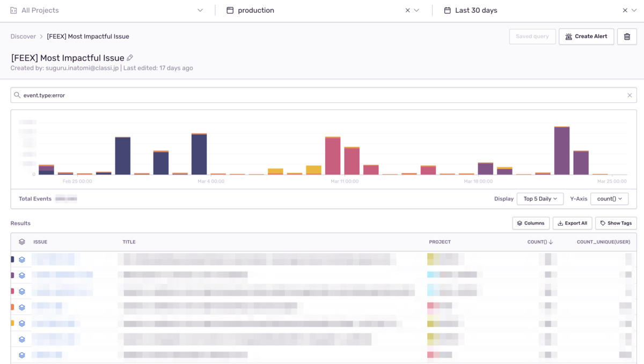Open the count() Y-Axis dropdown
This screenshot has width=644, height=364.
point(609,199)
